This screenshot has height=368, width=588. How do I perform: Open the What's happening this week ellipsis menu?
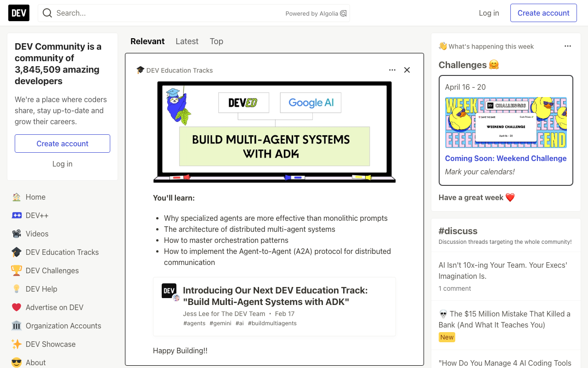pyautogui.click(x=567, y=46)
